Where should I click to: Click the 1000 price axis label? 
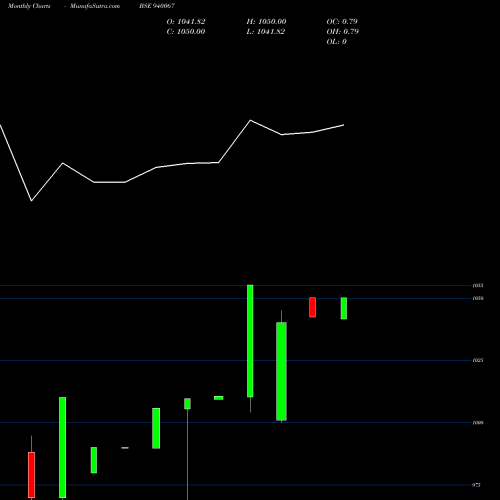pos(478,423)
